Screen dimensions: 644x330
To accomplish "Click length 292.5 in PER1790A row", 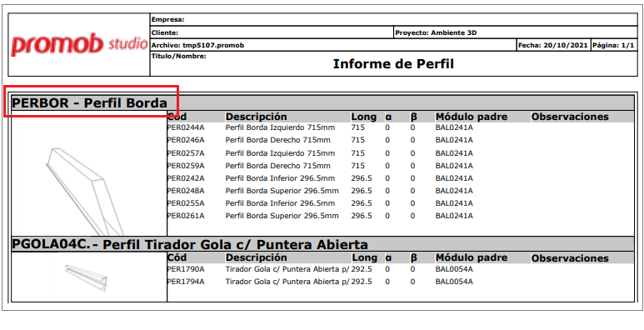I will [362, 270].
